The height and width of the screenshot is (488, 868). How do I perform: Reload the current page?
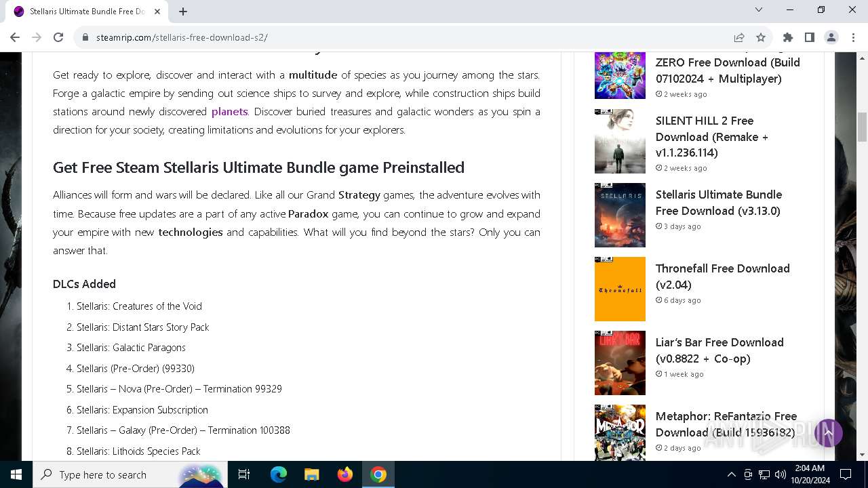(58, 37)
